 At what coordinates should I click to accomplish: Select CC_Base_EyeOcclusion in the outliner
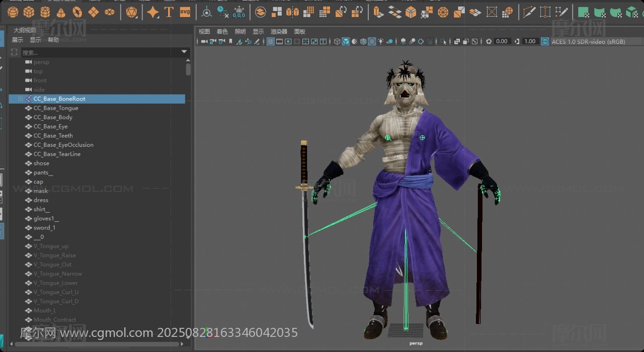[x=63, y=145]
